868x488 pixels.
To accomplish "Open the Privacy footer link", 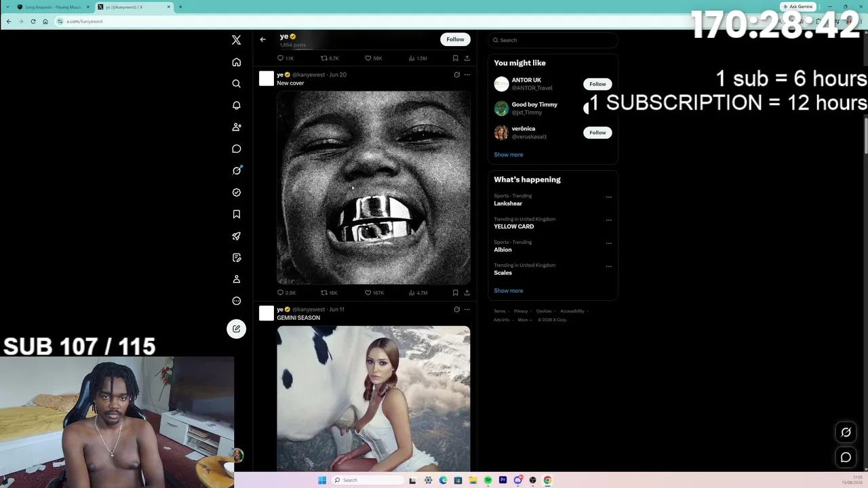I will [521, 311].
